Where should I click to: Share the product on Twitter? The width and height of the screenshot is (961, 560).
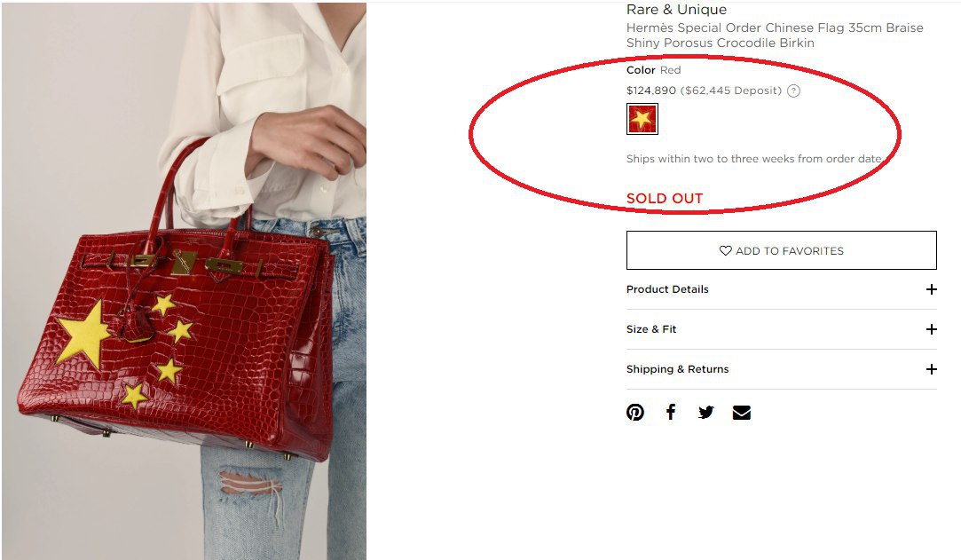[706, 413]
